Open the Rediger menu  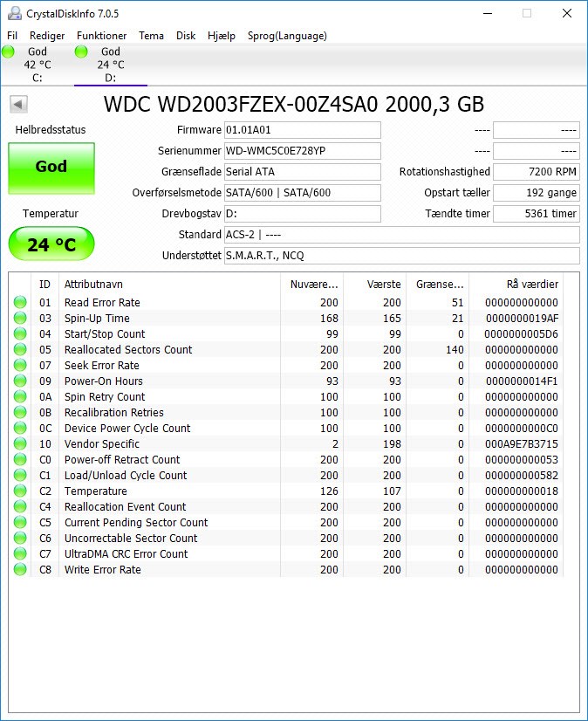coord(47,36)
